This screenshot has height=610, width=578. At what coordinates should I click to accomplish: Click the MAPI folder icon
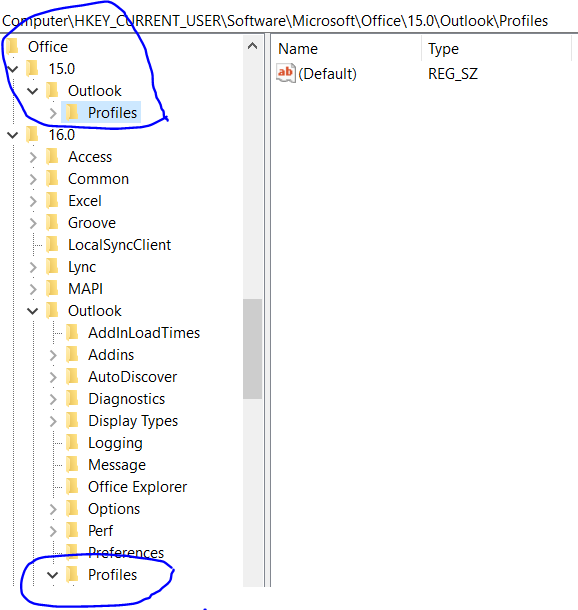(x=53, y=289)
